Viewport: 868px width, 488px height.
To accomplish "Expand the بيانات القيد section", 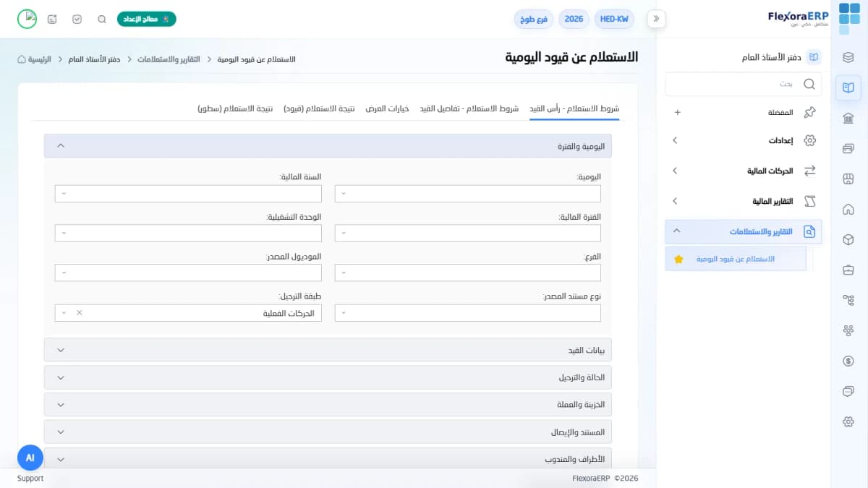I will click(328, 350).
